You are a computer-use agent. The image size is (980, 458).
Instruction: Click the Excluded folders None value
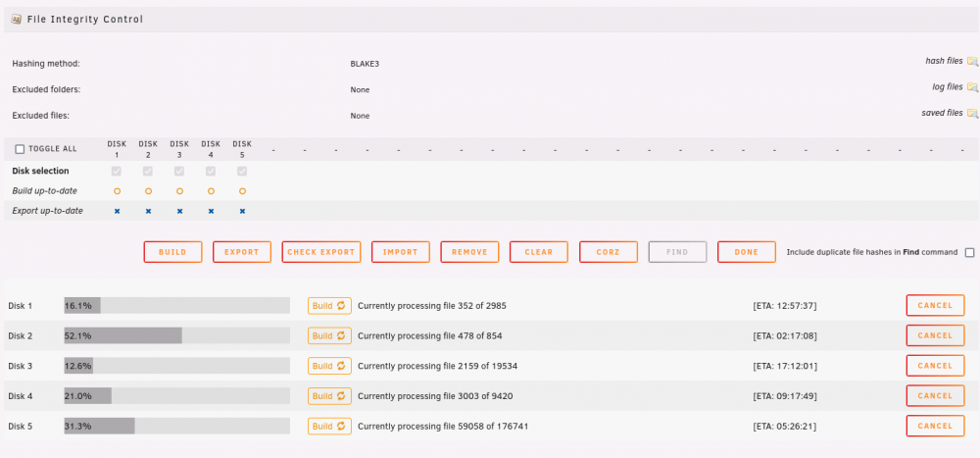pos(360,90)
